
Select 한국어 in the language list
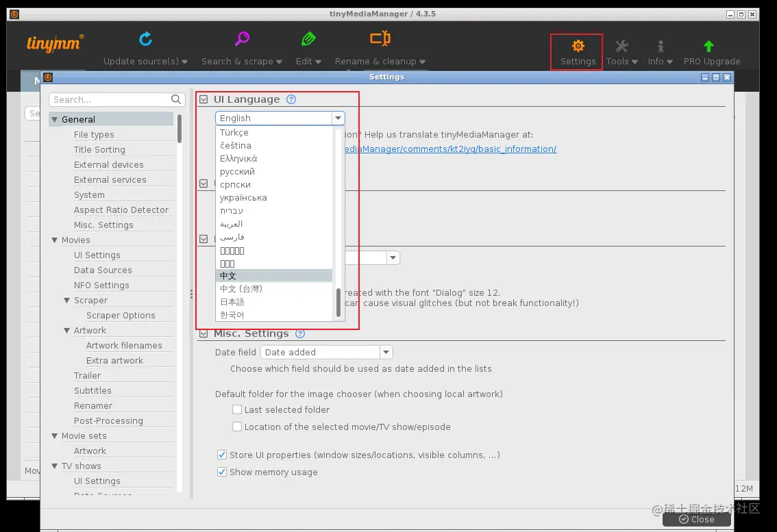click(x=274, y=315)
